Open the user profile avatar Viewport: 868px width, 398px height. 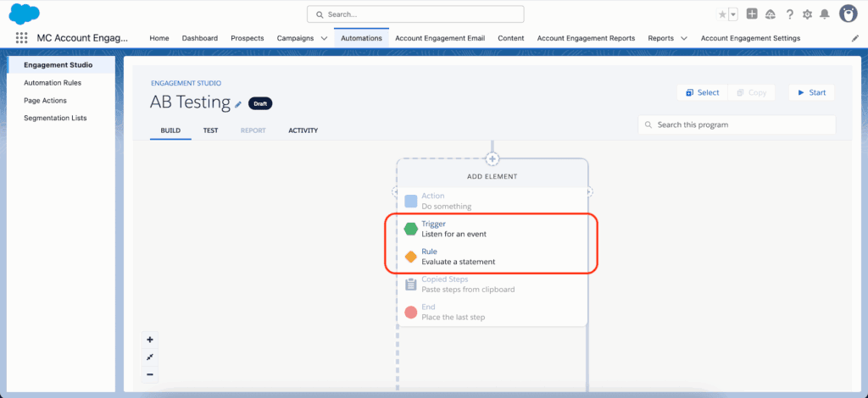point(848,14)
